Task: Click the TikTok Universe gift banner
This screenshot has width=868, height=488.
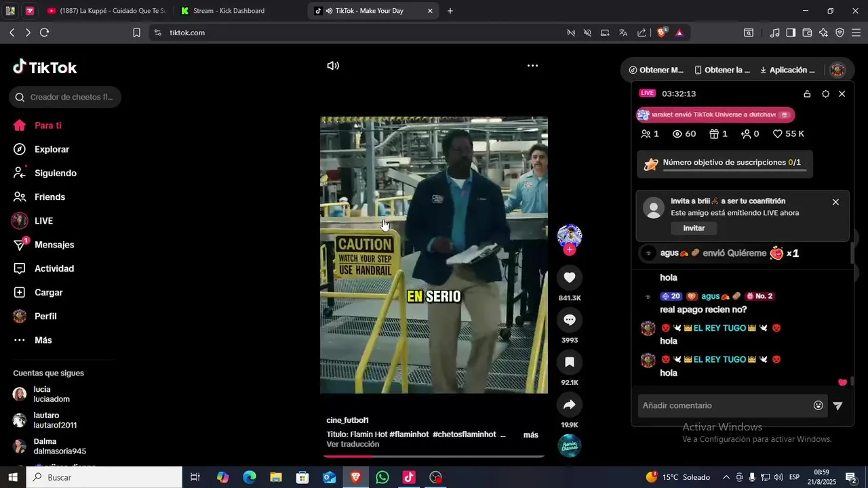Action: click(715, 115)
